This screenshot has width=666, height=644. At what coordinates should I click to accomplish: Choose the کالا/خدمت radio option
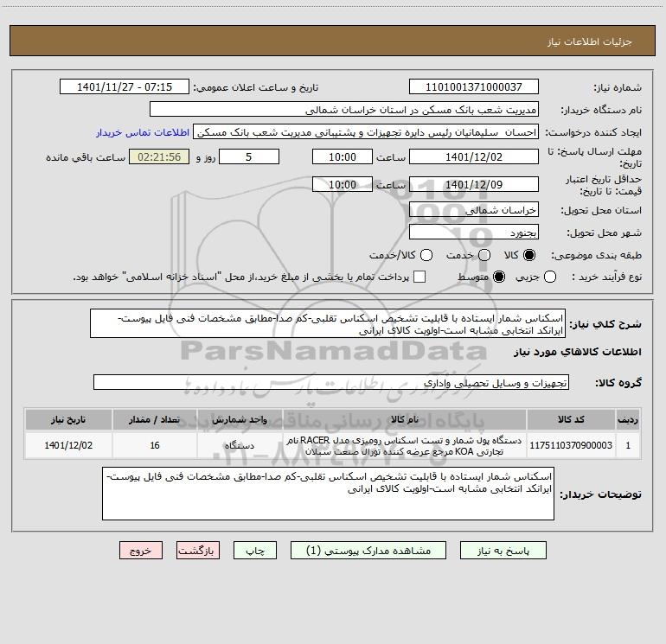pos(426,255)
